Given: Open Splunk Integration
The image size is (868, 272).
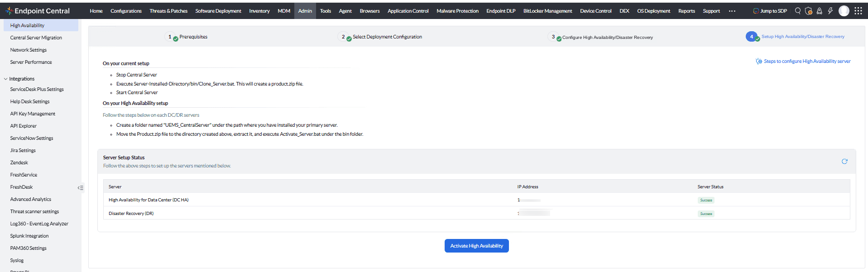Looking at the screenshot, I should [x=29, y=236].
